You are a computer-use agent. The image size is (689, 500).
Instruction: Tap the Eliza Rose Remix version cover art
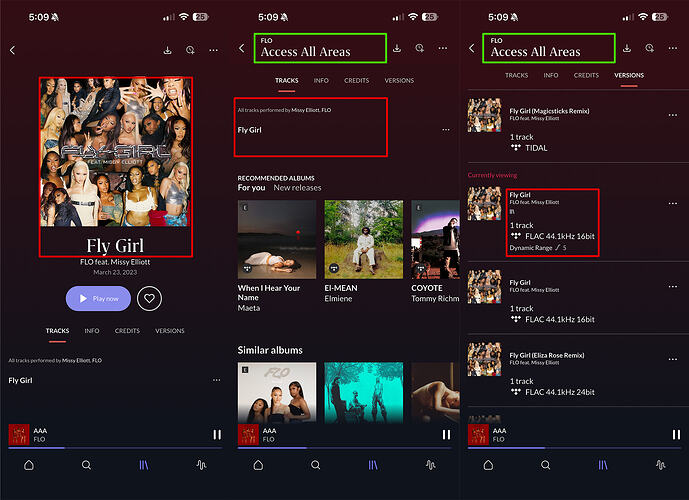484,359
